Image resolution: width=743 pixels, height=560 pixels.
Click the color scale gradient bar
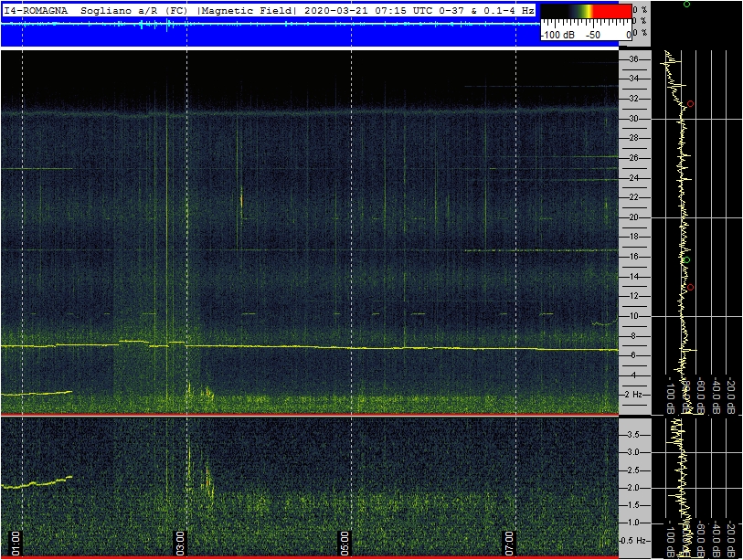click(587, 11)
